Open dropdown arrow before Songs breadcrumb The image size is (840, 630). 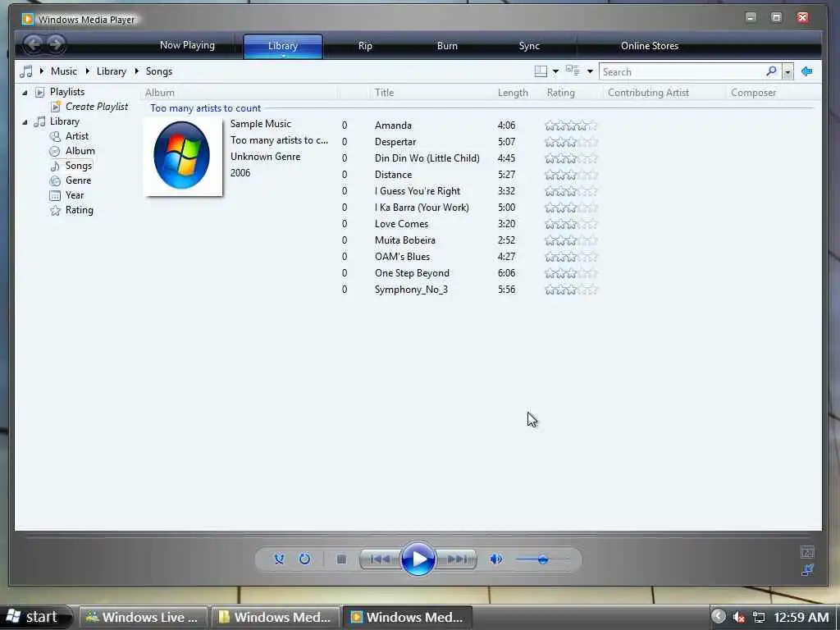tap(137, 71)
